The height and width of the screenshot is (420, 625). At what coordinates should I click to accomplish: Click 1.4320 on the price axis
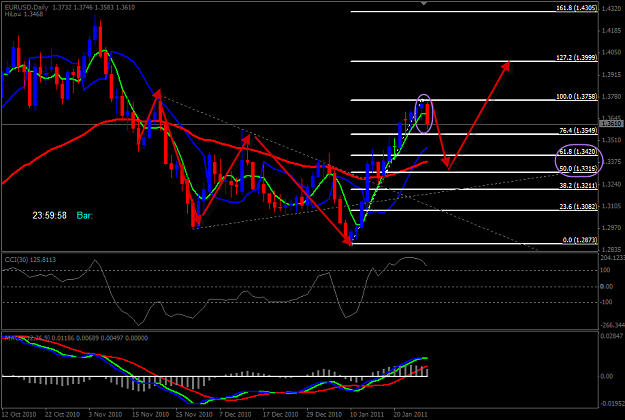pos(611,8)
